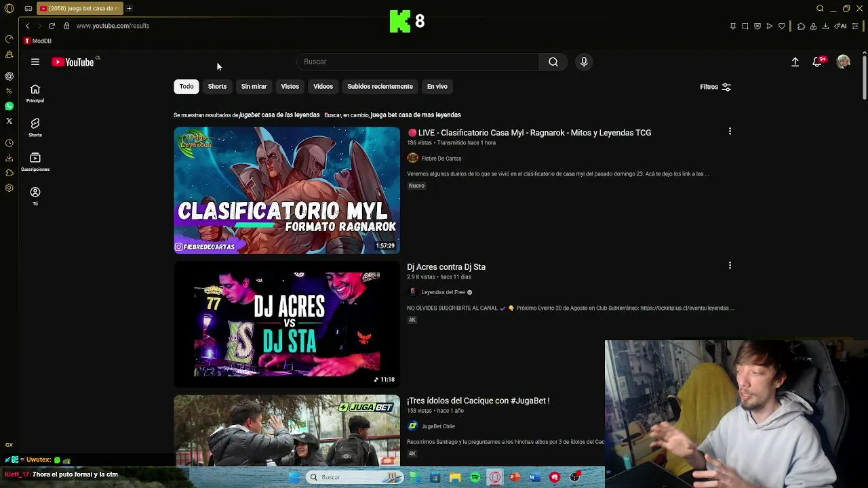Image resolution: width=868 pixels, height=488 pixels.
Task: Open ChatGPT in the Opera sidebar
Action: [9, 76]
